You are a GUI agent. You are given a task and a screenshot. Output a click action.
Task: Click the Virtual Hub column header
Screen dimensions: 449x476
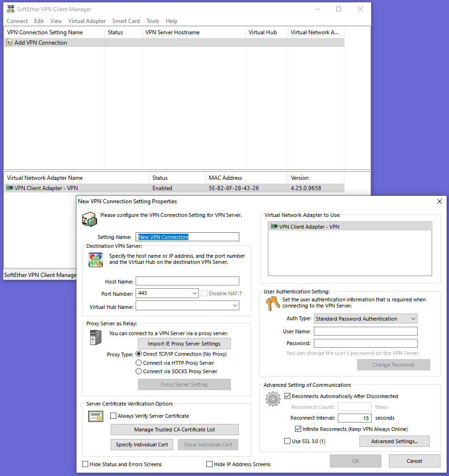[x=266, y=32]
